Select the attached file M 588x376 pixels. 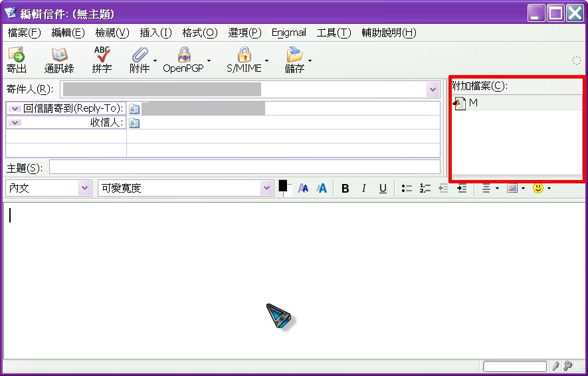[517, 103]
